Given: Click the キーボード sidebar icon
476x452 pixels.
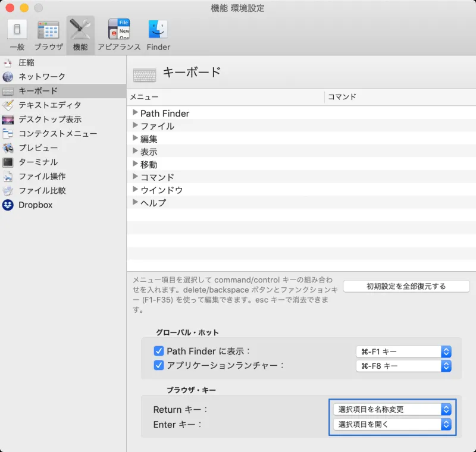Looking at the screenshot, I should coord(8,92).
